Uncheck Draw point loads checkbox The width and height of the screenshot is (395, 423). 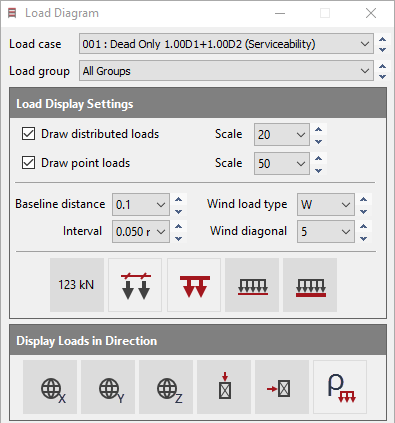point(28,163)
